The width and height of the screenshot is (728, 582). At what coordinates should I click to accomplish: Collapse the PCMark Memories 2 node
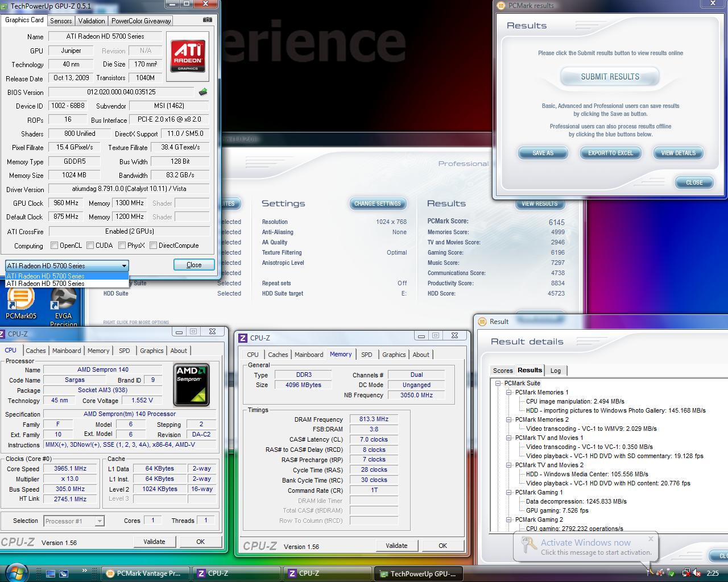pyautogui.click(x=509, y=419)
